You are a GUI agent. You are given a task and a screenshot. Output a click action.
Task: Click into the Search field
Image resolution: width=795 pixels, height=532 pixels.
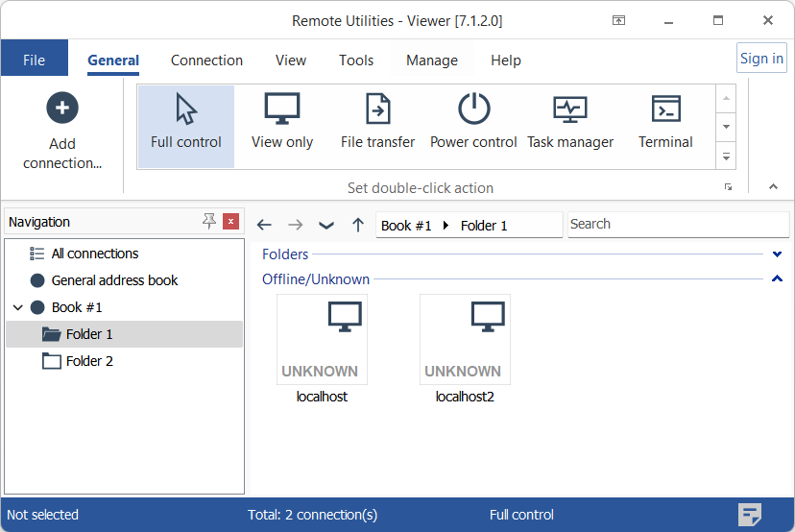[x=677, y=225]
